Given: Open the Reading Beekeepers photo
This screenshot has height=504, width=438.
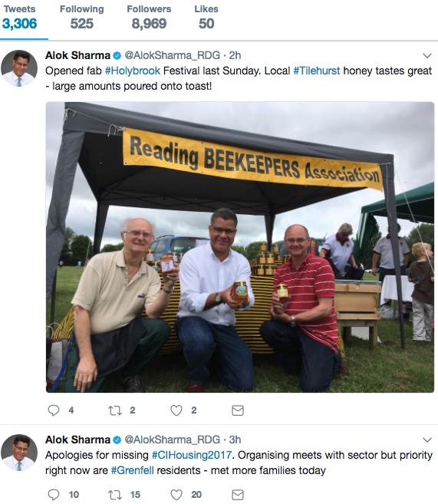Looking at the screenshot, I should click(x=240, y=247).
